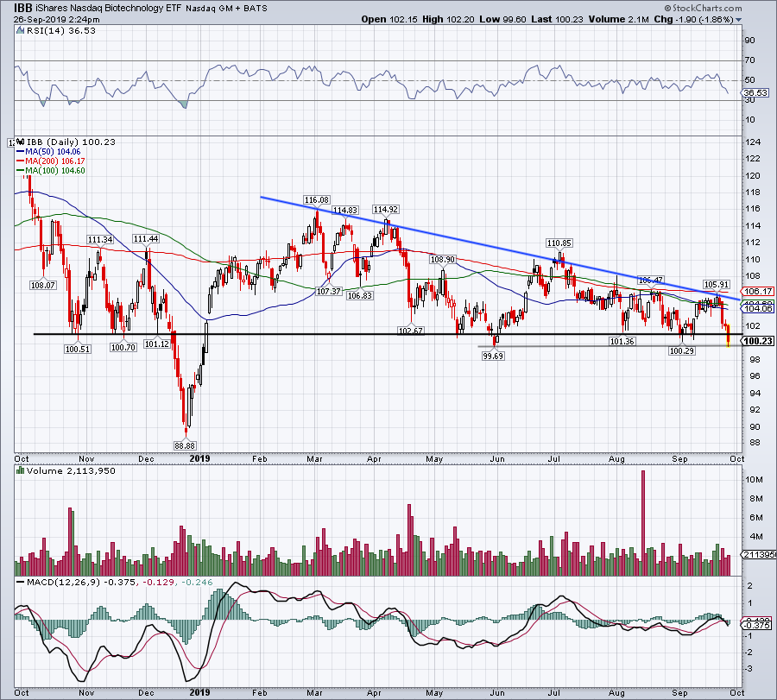Click the 114.92 price label
This screenshot has width=777, height=700.
[x=386, y=209]
